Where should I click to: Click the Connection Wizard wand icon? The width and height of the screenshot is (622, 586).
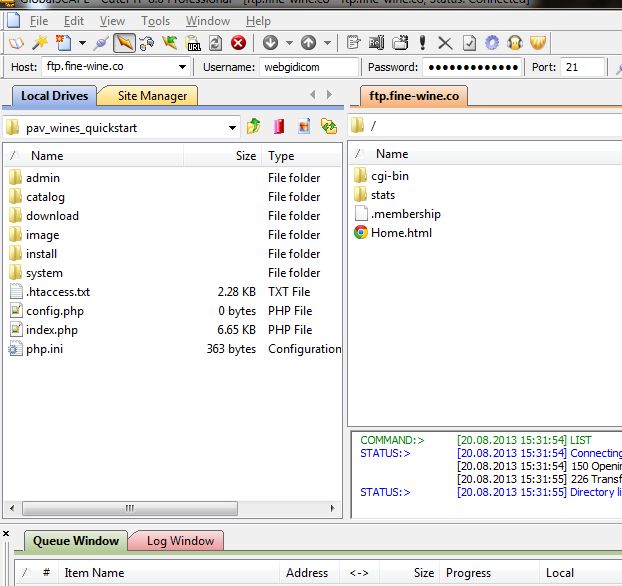click(x=40, y=43)
